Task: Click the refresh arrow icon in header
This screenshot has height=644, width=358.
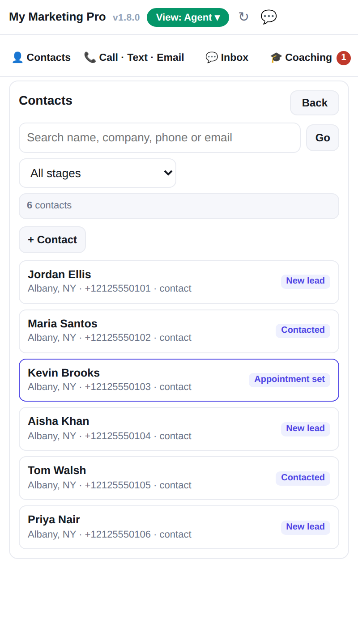Action: [x=243, y=17]
